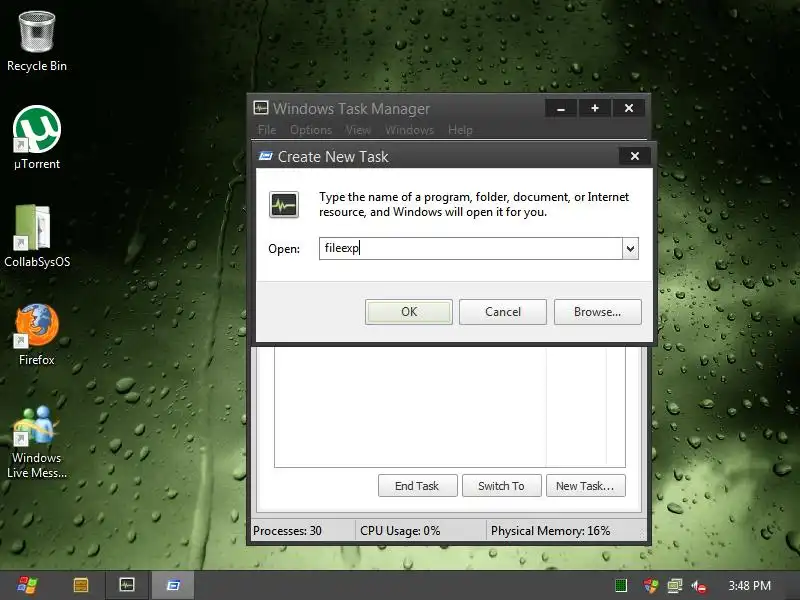
Task: Open the File menu in Task Manager
Action: 267,130
